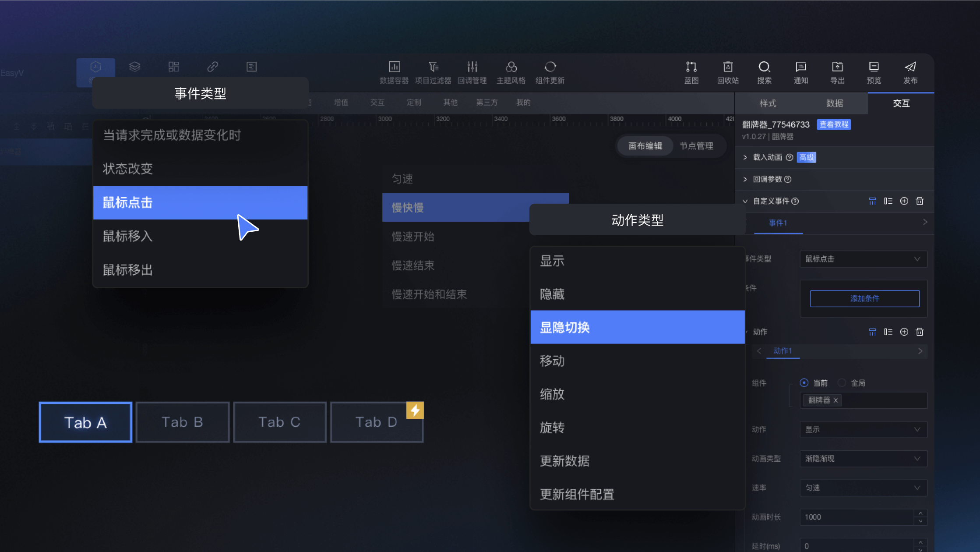Select the layers stack icon in left toolbar
This screenshot has height=552, width=980.
coord(135,67)
